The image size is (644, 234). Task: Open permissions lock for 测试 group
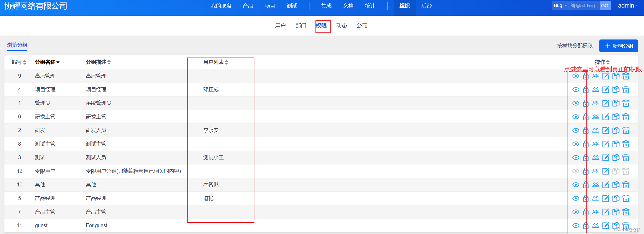point(586,158)
